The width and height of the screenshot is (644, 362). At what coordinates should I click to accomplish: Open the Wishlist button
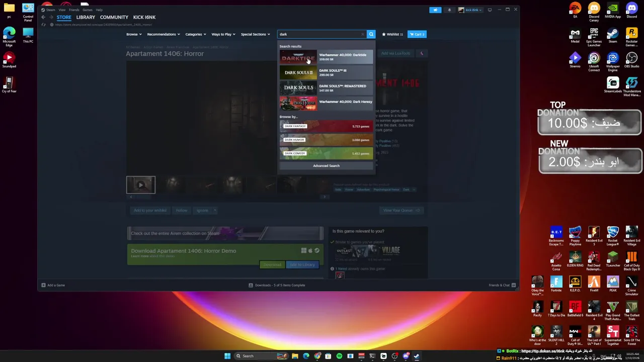[x=392, y=34]
